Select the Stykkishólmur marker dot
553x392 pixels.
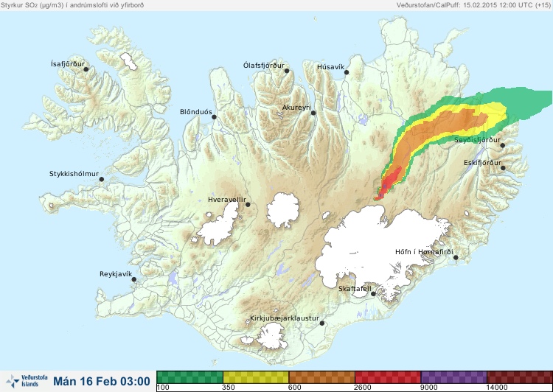click(x=102, y=180)
